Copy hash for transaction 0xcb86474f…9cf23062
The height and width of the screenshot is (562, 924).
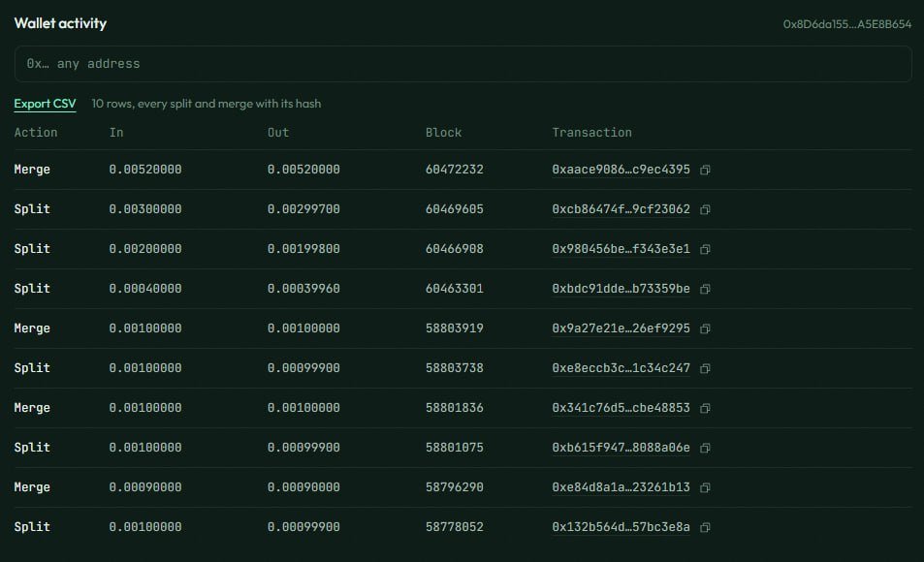pyautogui.click(x=705, y=209)
